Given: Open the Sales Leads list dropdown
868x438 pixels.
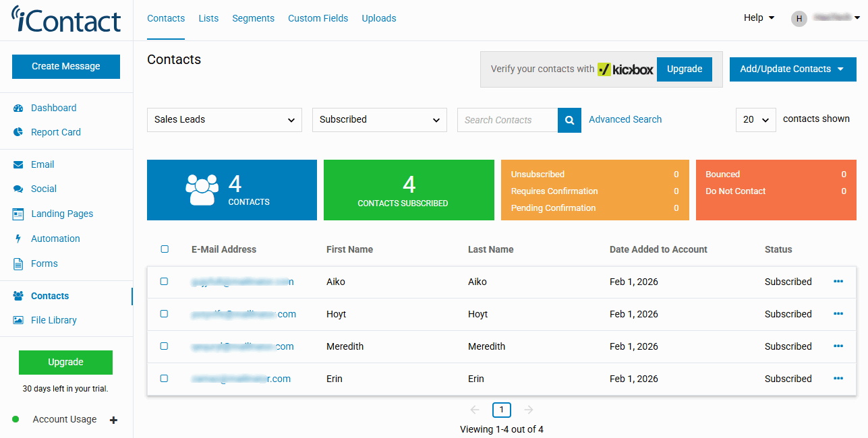Looking at the screenshot, I should pos(224,120).
